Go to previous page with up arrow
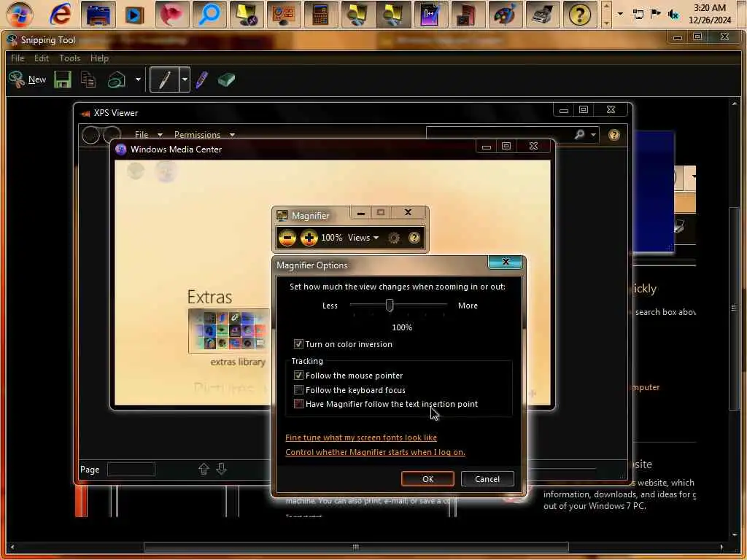The image size is (747, 560). point(204,470)
